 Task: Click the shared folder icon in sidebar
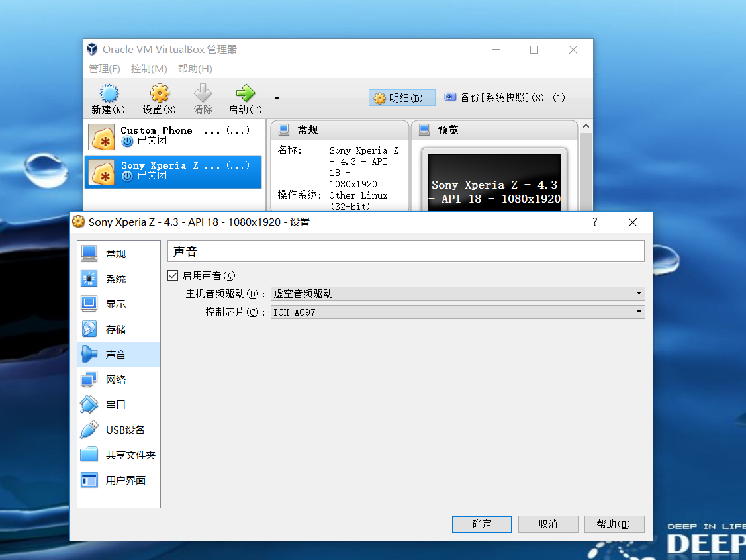pos(89,455)
